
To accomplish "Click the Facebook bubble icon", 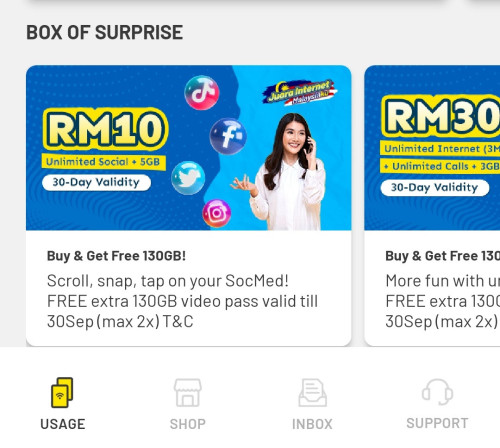I will (x=228, y=136).
